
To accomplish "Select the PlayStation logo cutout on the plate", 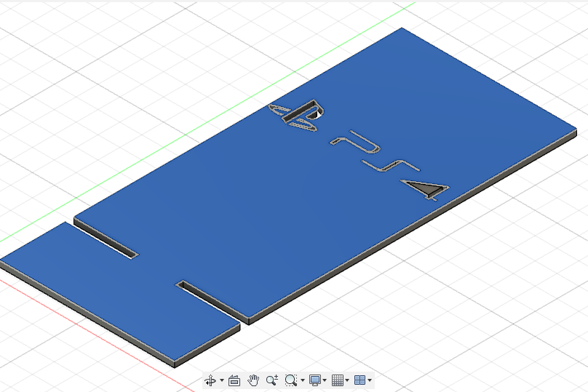I will [x=295, y=116].
